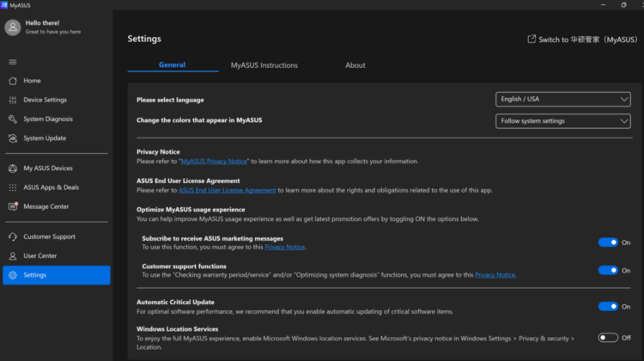Open ASUS End User License Agreement link

228,190
